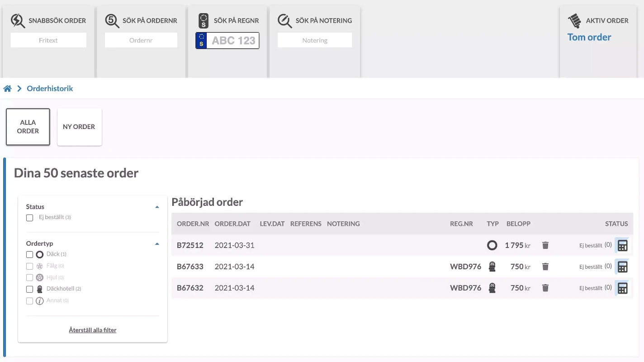The height and width of the screenshot is (362, 644).
Task: Focus the ABC 123 registration number field
Action: tap(232, 40)
